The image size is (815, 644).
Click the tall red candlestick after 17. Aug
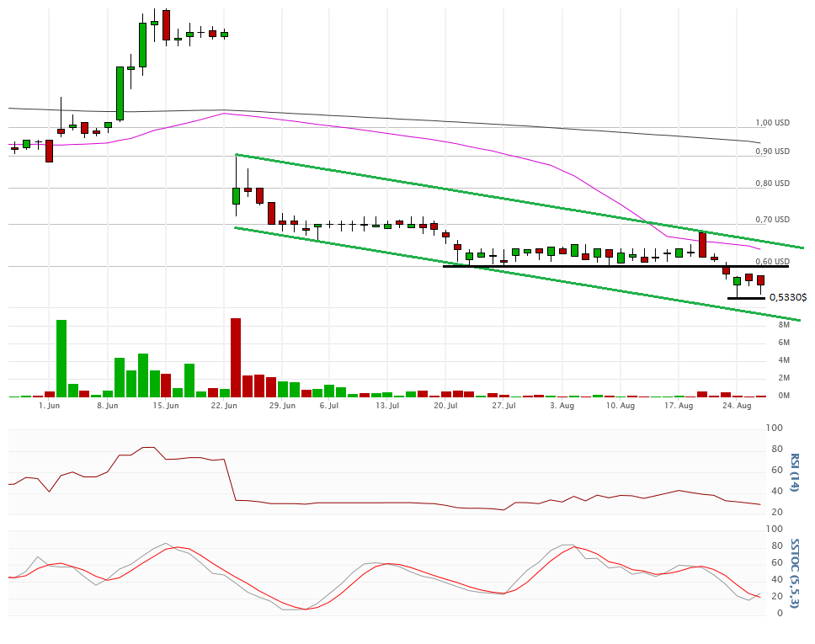click(702, 244)
